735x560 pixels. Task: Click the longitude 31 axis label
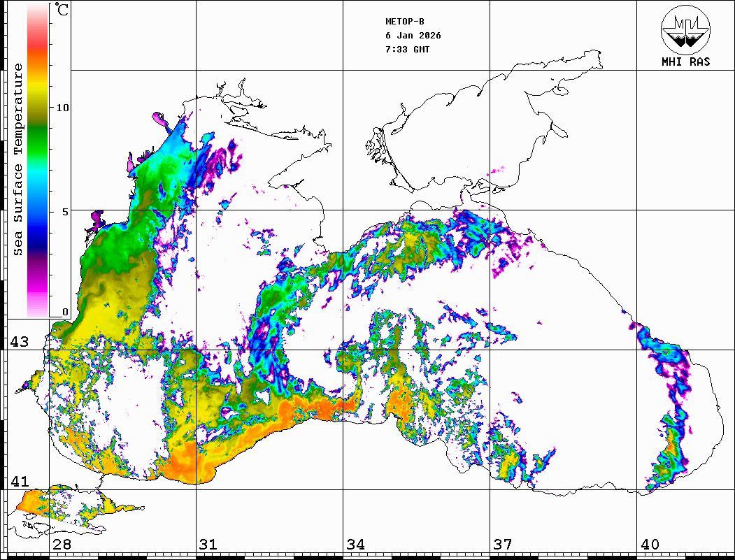pyautogui.click(x=208, y=545)
